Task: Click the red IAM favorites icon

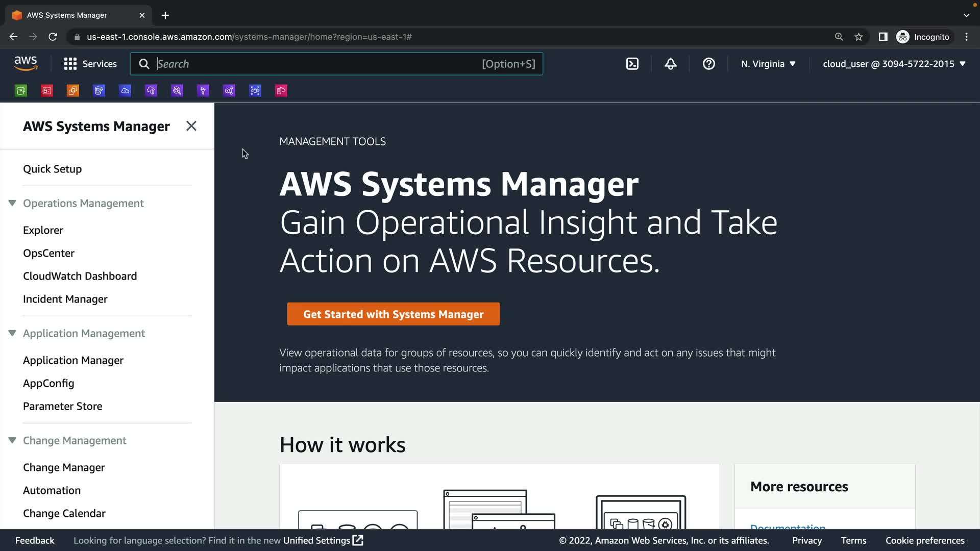Action: point(47,91)
